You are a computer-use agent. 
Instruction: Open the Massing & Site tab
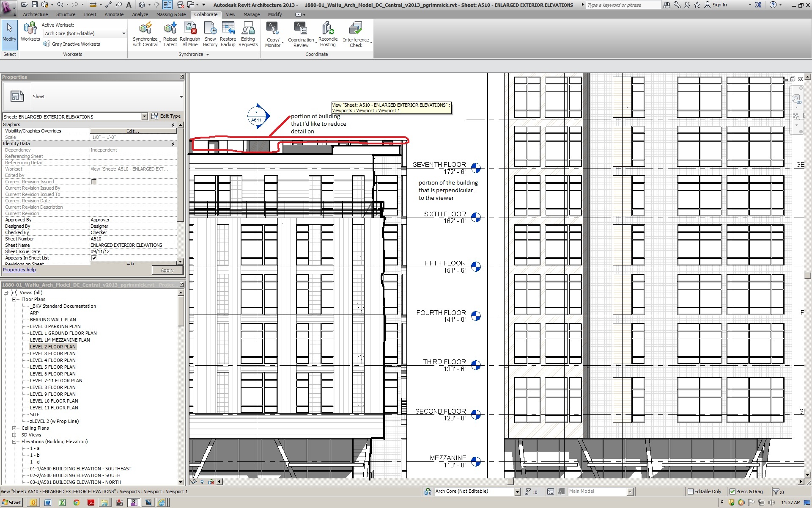click(x=171, y=14)
